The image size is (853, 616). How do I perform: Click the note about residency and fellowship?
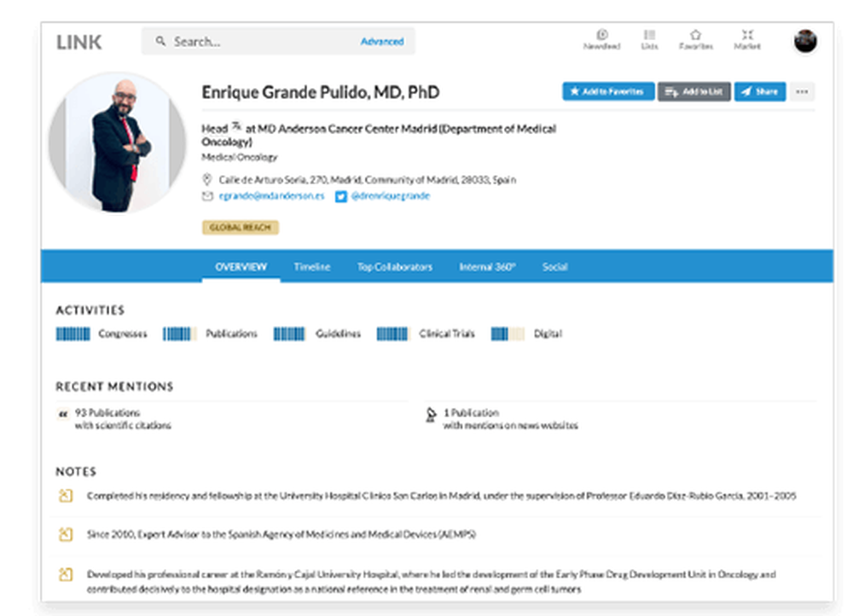[441, 496]
